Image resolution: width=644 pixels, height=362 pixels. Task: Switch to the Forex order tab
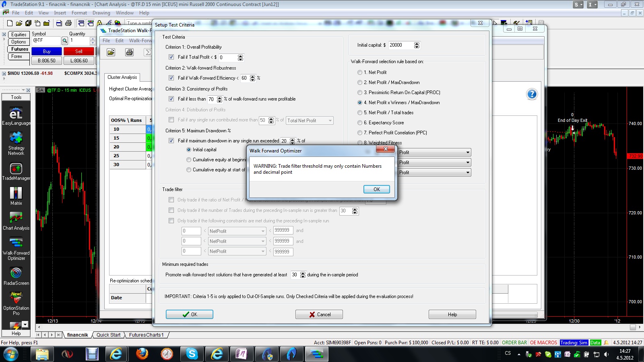tap(17, 56)
